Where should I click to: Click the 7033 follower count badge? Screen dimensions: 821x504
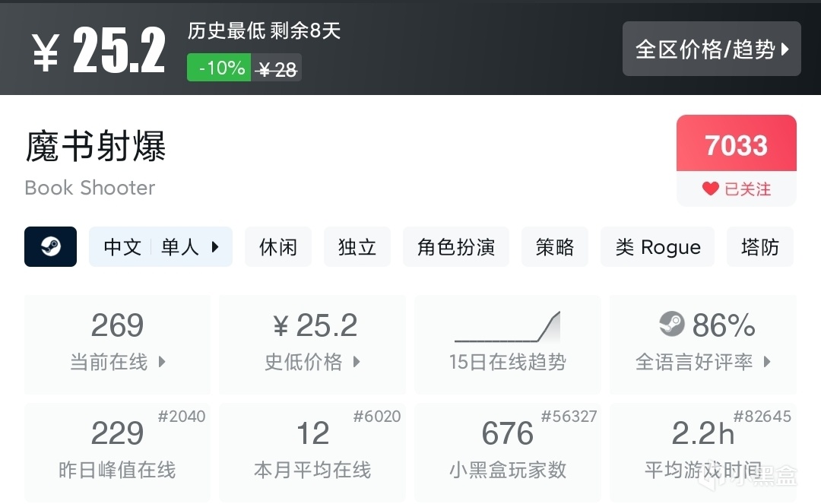click(736, 144)
